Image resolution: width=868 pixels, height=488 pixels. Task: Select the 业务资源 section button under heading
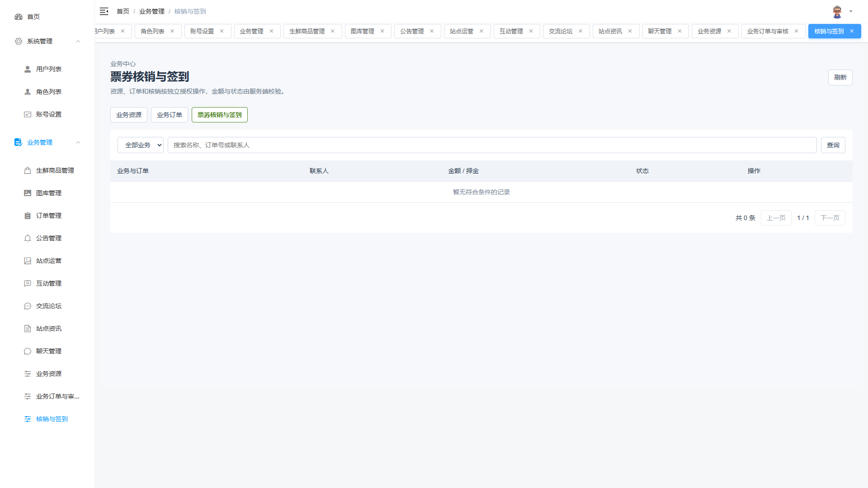[129, 115]
